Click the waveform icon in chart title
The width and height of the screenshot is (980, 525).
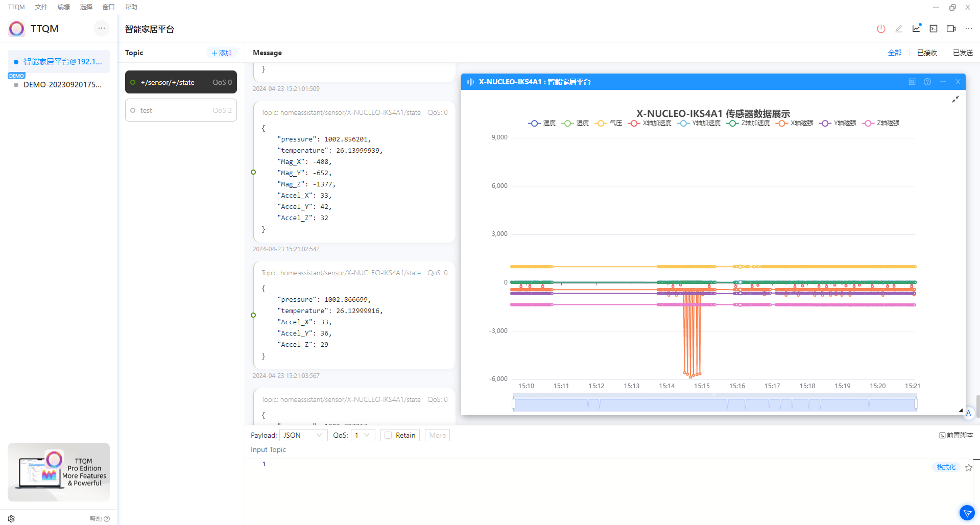pyautogui.click(x=470, y=82)
